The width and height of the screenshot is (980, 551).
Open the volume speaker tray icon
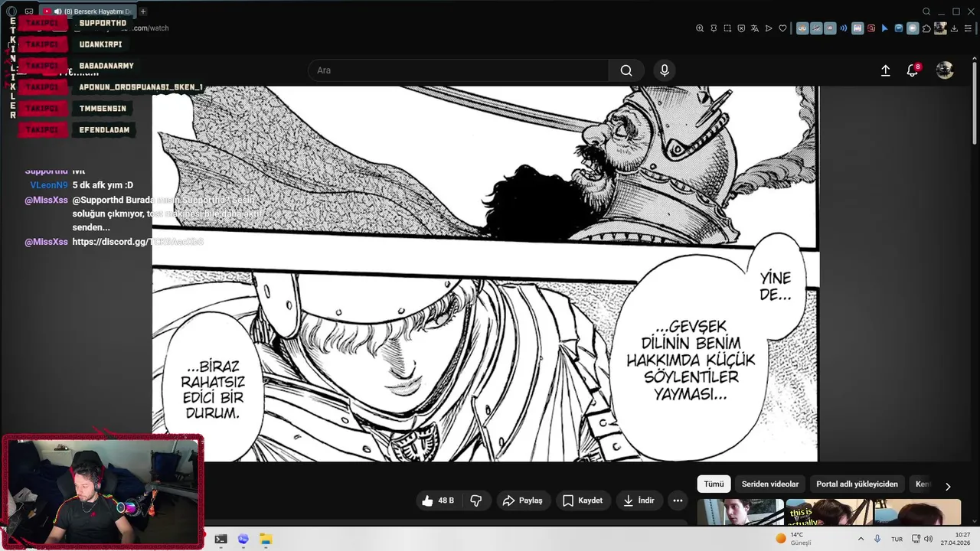click(x=928, y=539)
